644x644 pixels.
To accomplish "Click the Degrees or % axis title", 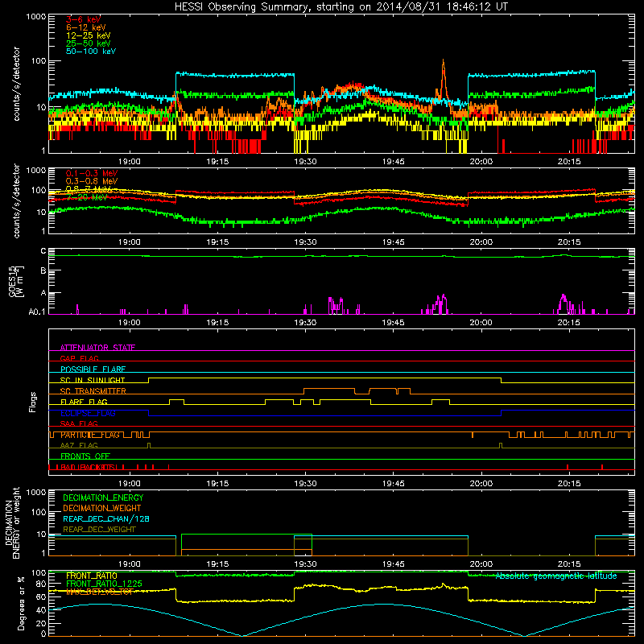I will point(21,604).
